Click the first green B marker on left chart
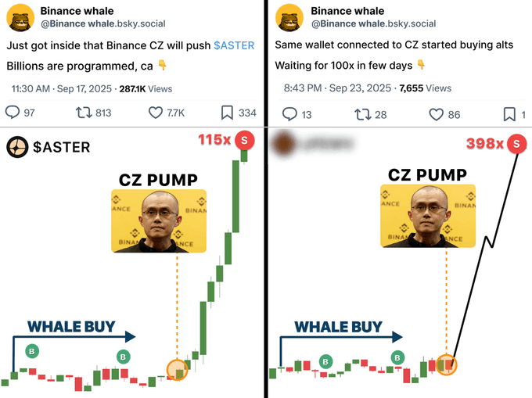532x398 pixels. [x=32, y=351]
